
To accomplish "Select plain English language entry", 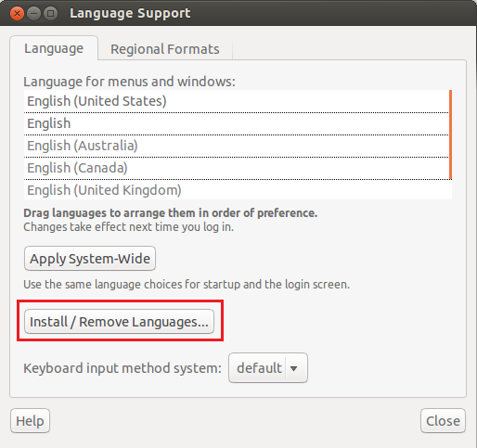I will [x=236, y=123].
